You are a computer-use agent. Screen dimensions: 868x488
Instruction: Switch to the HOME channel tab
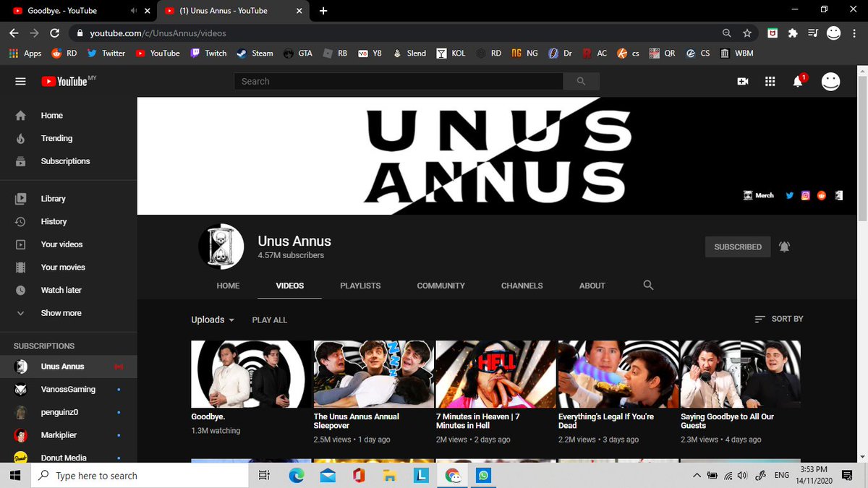228,286
